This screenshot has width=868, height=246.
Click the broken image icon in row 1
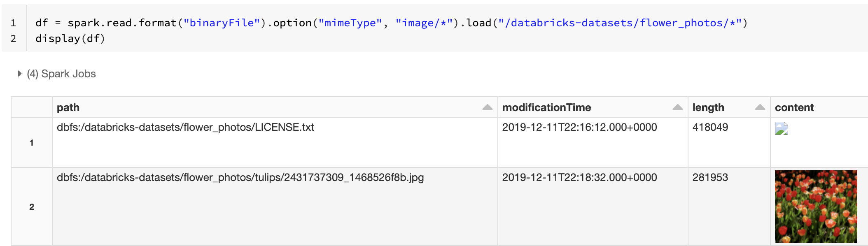coord(781,129)
